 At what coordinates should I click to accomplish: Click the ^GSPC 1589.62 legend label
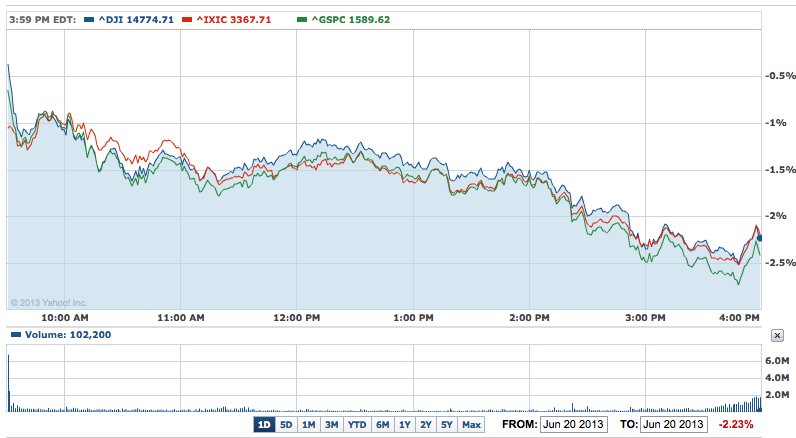click(x=352, y=19)
